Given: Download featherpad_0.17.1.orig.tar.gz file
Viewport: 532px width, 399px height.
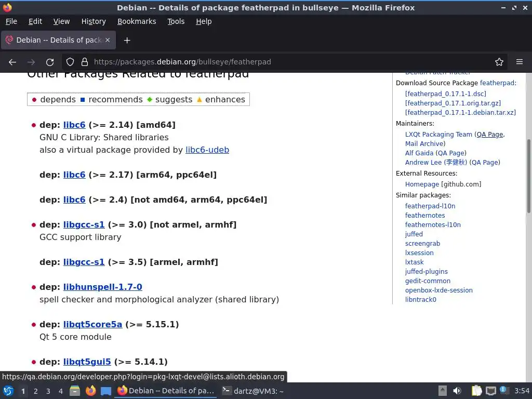Looking at the screenshot, I should click(453, 103).
